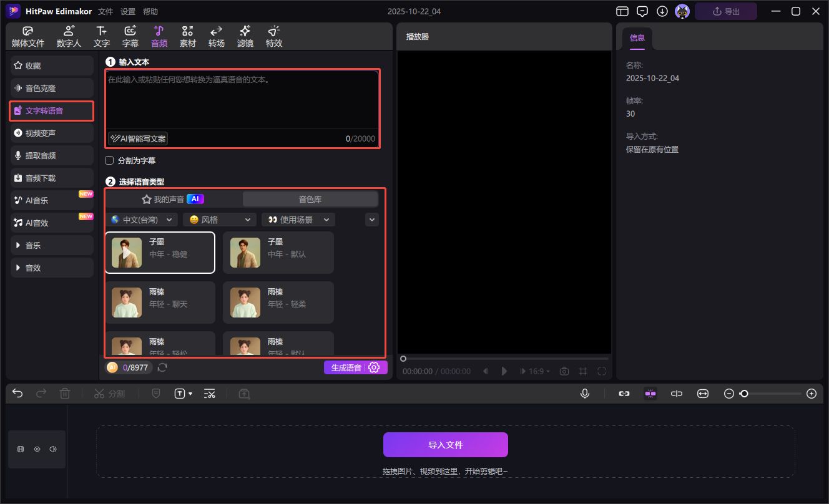Click the 导入文件 button in timeline
Screen dimensions: 829x504
click(445, 445)
